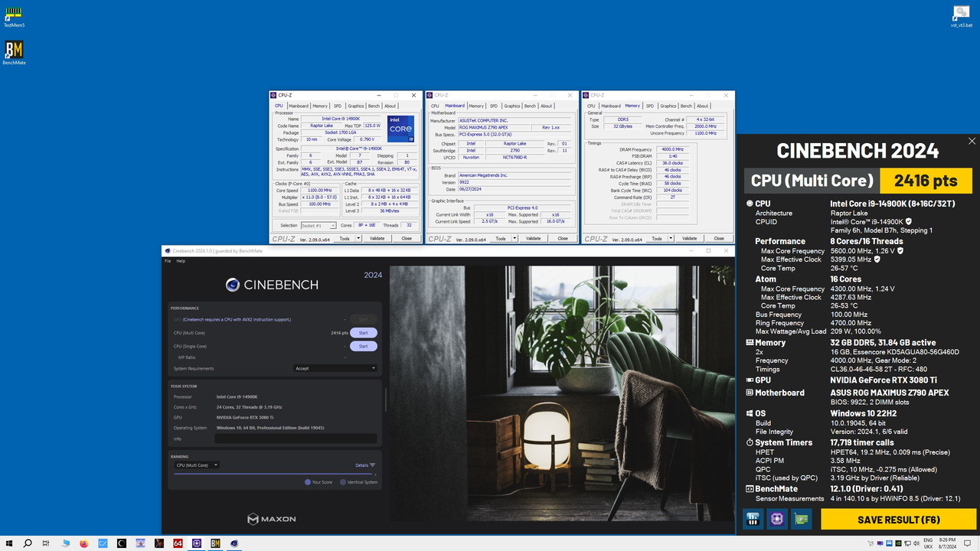Viewport: 980px width, 551px height.
Task: Click SAVE RESULT (F6) button
Action: pos(898,520)
